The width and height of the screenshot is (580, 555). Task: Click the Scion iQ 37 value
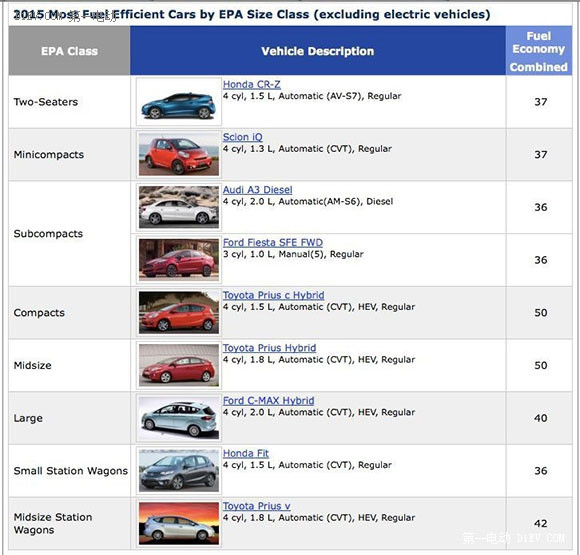click(x=540, y=154)
